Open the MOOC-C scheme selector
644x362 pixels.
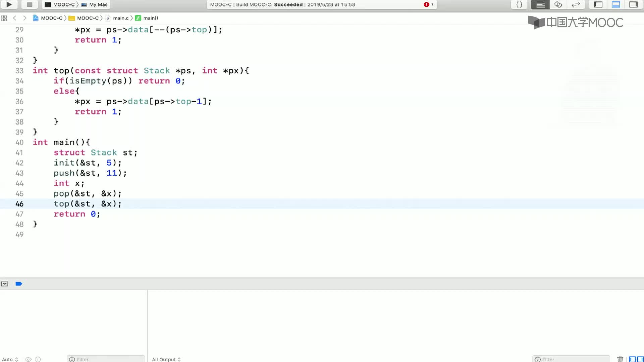tap(60, 4)
